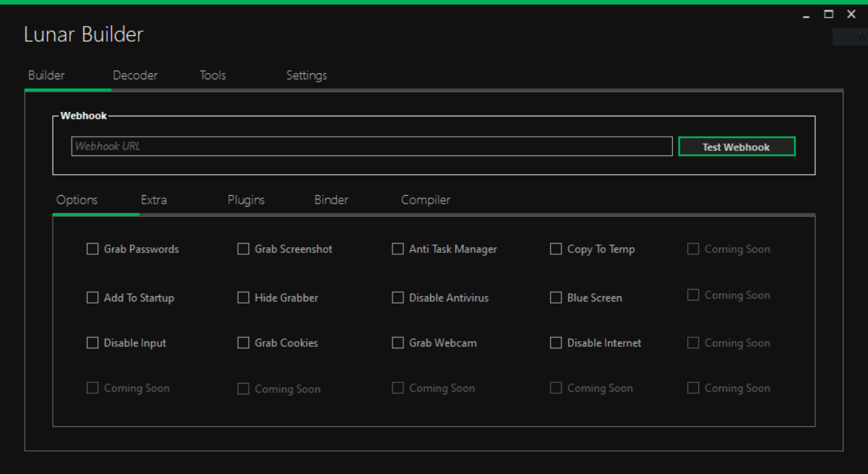Show the Binder sub-tab
Image resolution: width=868 pixels, height=474 pixels.
pyautogui.click(x=331, y=200)
